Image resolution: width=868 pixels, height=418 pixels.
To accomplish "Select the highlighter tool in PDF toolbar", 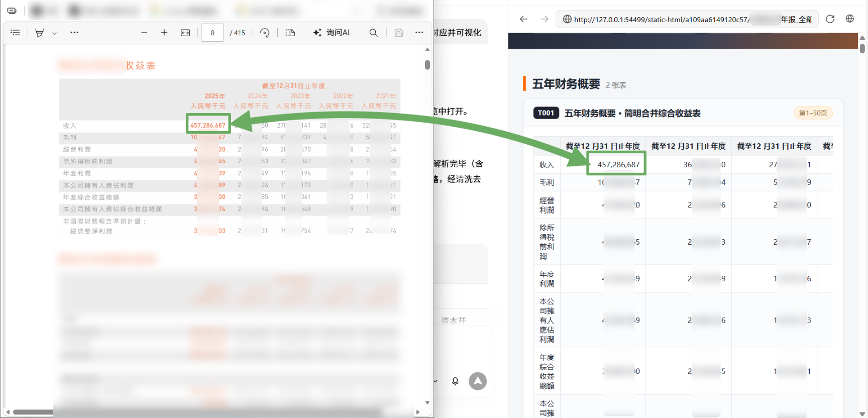I will [x=39, y=33].
